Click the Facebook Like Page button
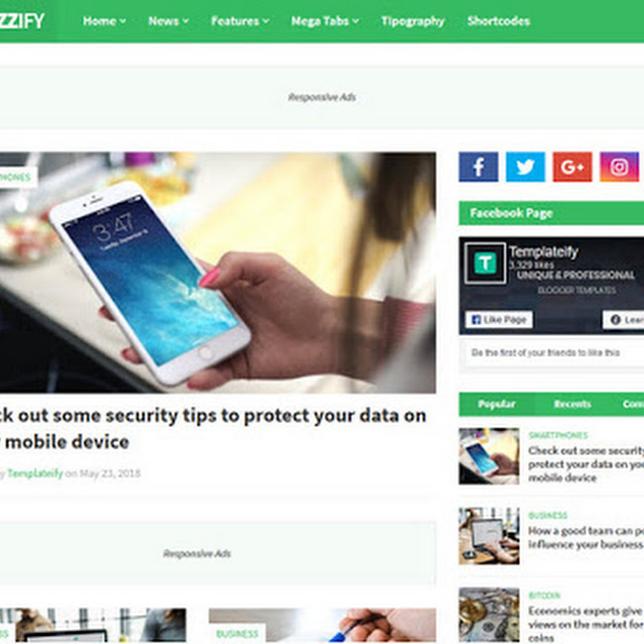The width and height of the screenshot is (644, 644). (499, 320)
